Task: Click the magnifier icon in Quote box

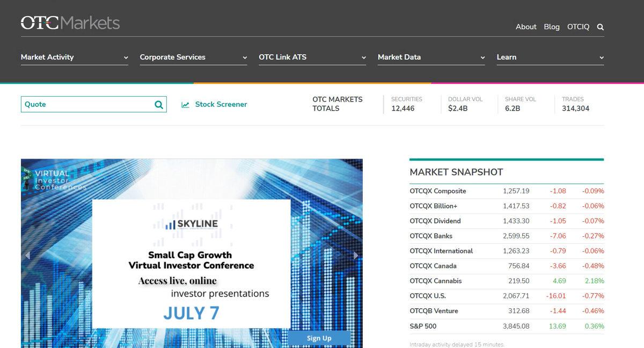Action: 159,105
